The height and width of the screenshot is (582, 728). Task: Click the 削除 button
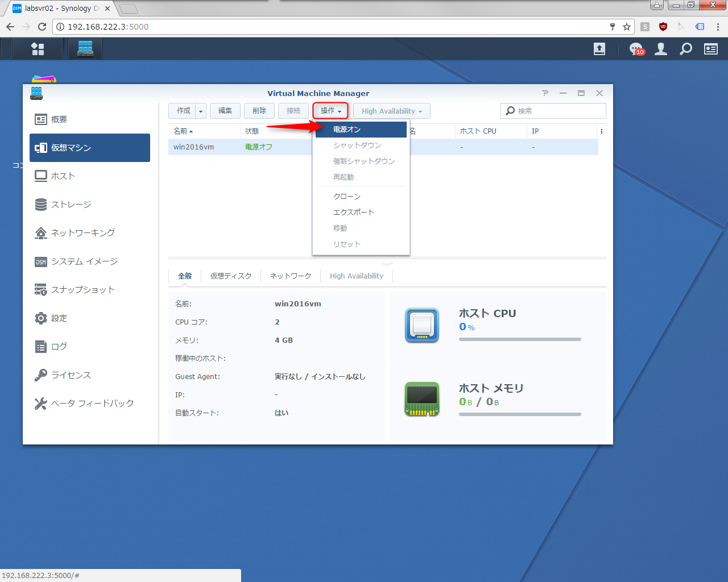pos(259,111)
